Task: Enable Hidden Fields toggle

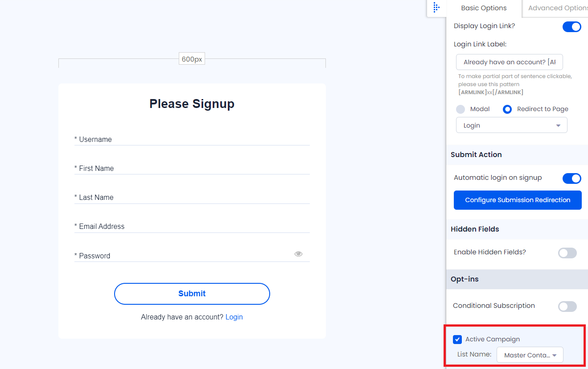Action: point(567,253)
